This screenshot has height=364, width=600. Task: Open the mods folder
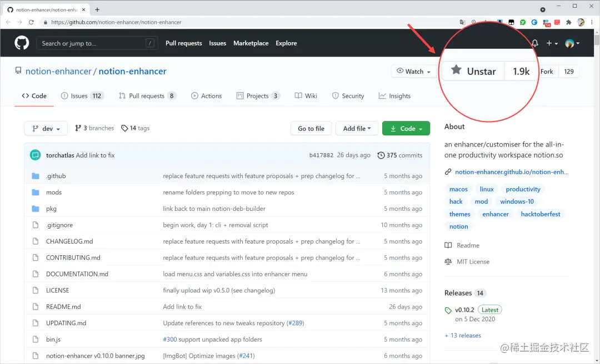[53, 193]
